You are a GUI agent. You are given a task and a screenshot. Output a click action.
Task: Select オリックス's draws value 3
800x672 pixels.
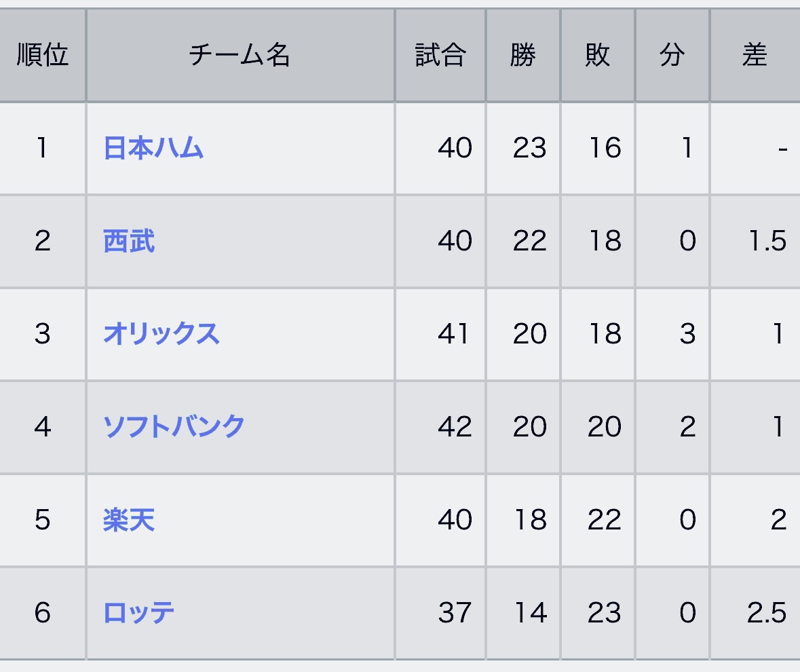point(687,334)
